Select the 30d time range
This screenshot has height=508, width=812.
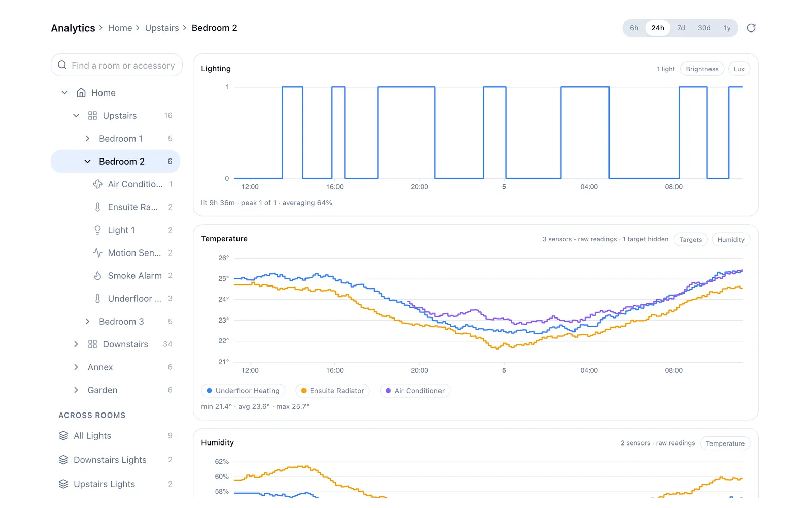coord(704,28)
